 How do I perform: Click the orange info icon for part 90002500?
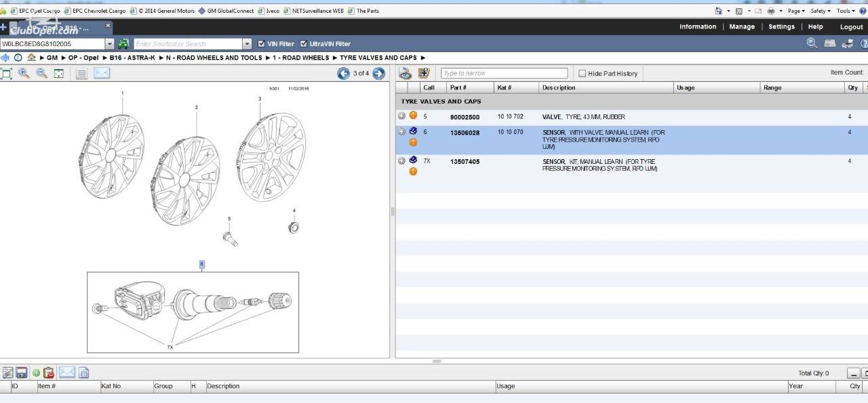click(413, 116)
